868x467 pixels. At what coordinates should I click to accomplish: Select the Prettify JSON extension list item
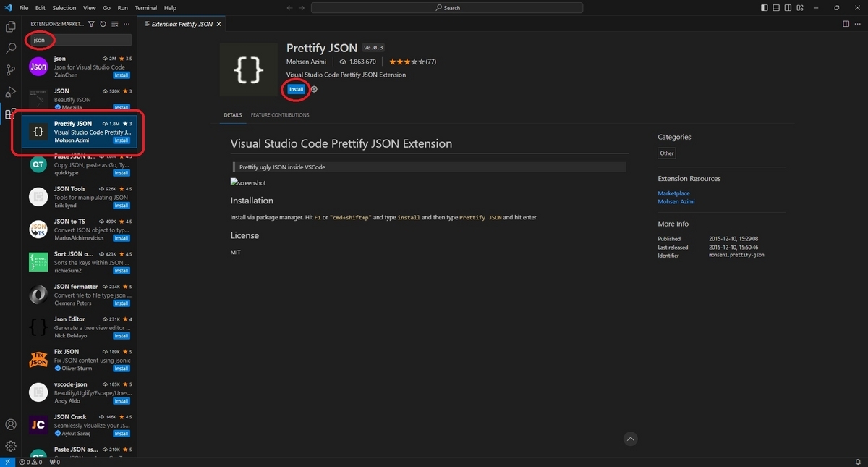pyautogui.click(x=80, y=132)
